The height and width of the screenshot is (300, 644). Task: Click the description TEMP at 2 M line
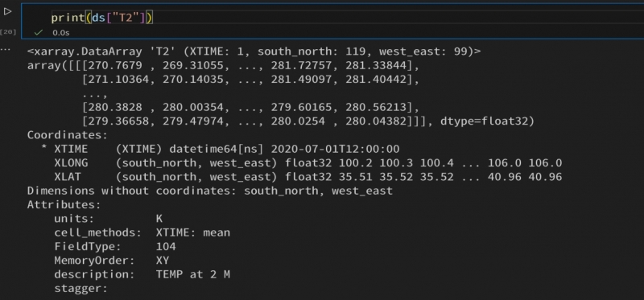(x=142, y=274)
